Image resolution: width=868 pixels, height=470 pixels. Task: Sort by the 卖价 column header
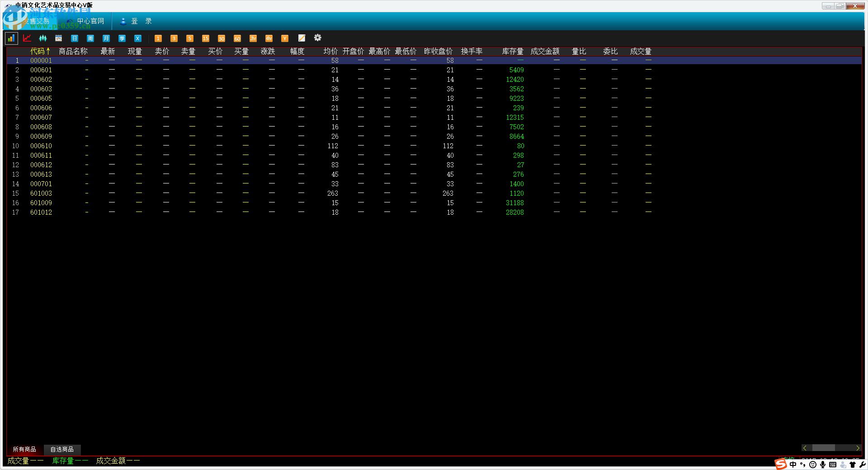point(162,51)
